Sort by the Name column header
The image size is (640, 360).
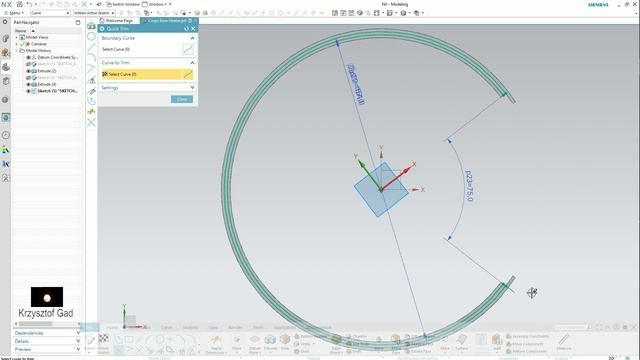point(47,31)
